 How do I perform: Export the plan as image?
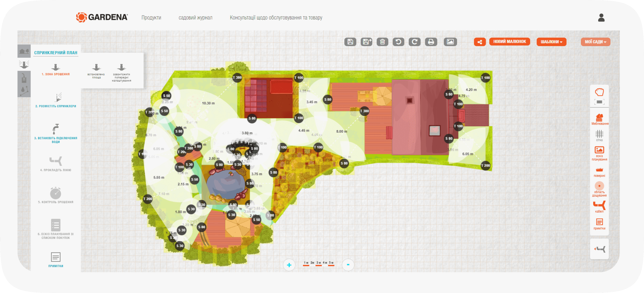450,42
